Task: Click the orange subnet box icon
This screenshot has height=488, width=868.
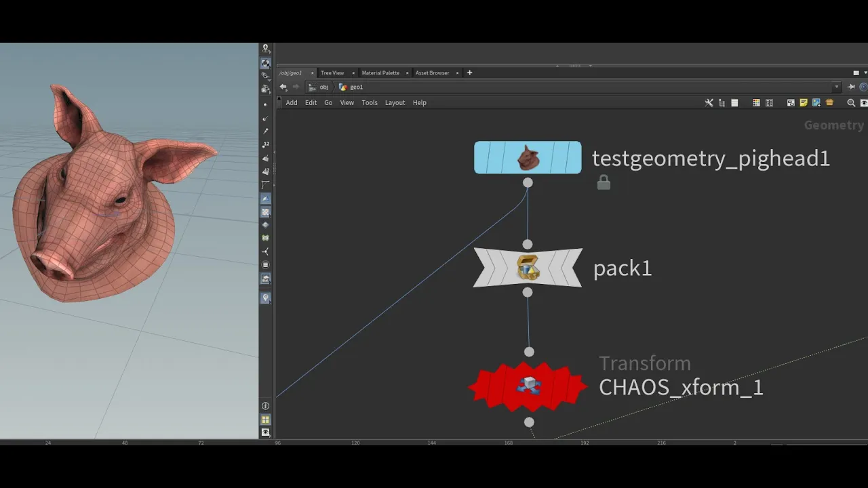Action: pos(829,102)
